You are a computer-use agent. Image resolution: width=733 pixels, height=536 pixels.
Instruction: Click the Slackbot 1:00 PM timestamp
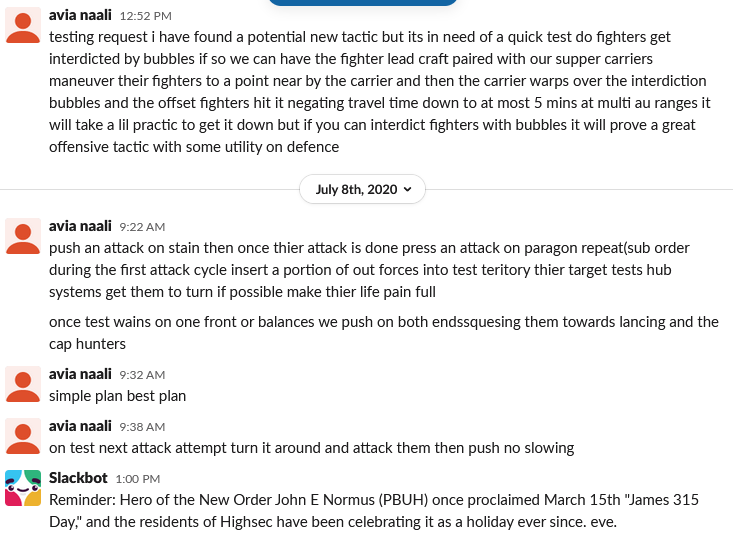[x=138, y=479]
